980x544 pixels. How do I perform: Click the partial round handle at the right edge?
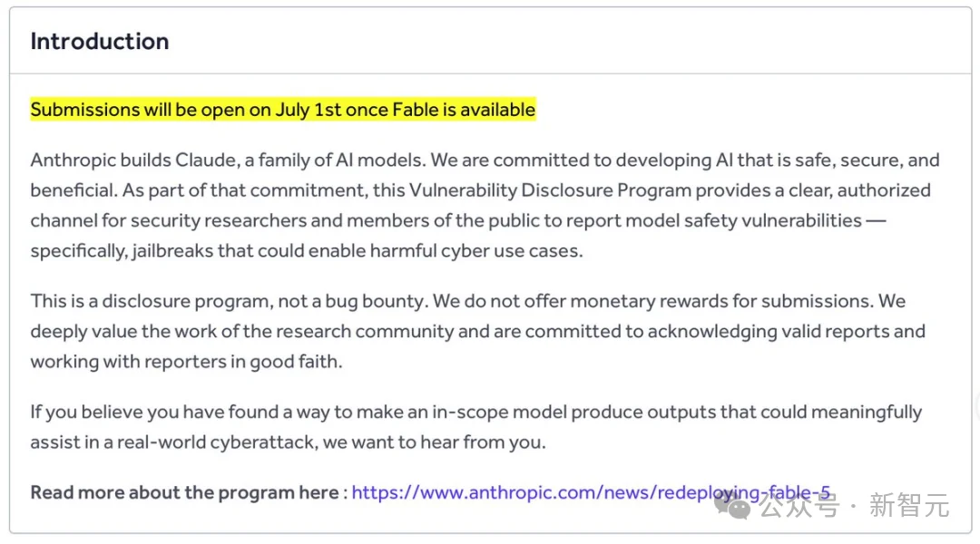[977, 406]
